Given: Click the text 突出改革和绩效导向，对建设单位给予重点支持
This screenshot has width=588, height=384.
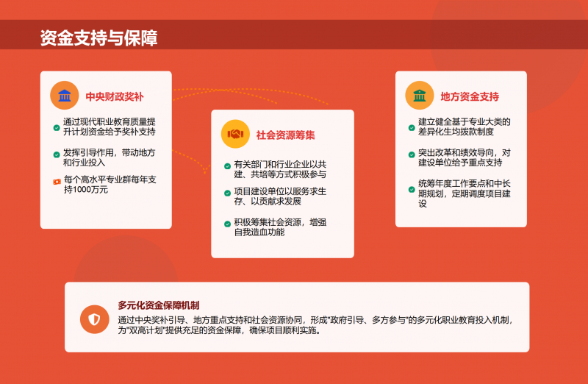Looking at the screenshot, I should [x=465, y=157].
